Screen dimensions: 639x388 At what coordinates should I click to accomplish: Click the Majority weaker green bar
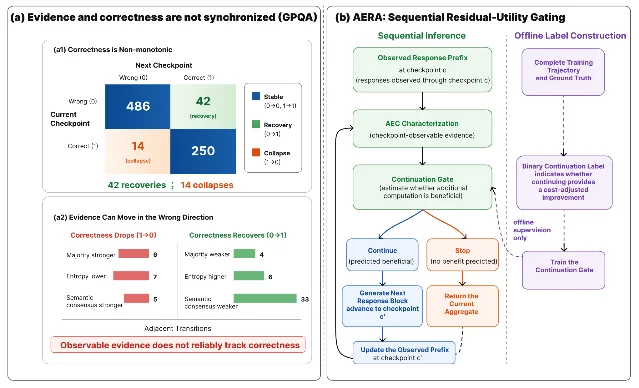pos(245,254)
